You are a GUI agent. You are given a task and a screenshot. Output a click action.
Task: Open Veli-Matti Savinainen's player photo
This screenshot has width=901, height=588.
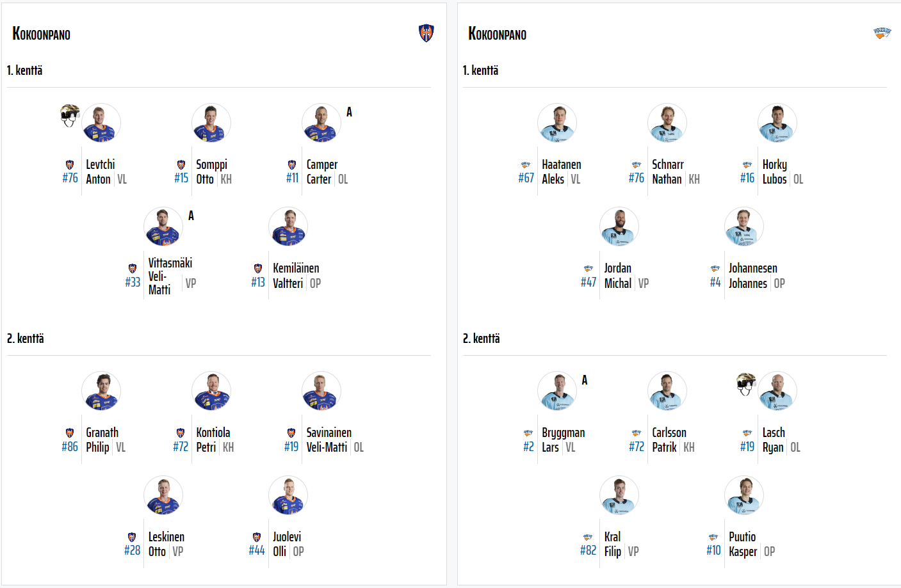point(321,391)
